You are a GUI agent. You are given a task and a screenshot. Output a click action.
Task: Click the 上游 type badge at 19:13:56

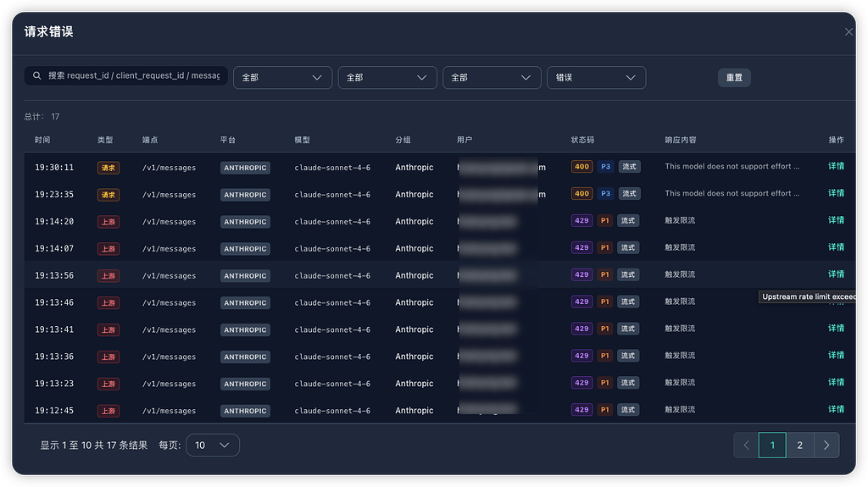tap(108, 276)
